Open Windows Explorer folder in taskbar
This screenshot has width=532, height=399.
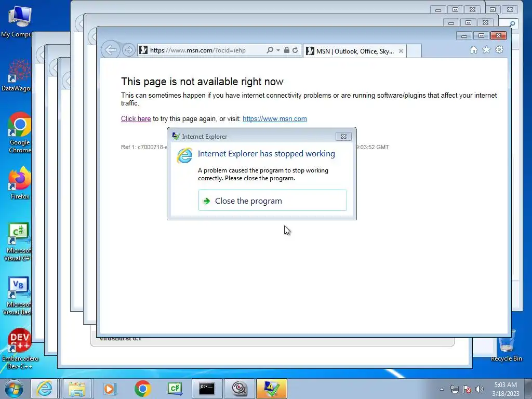click(x=77, y=389)
